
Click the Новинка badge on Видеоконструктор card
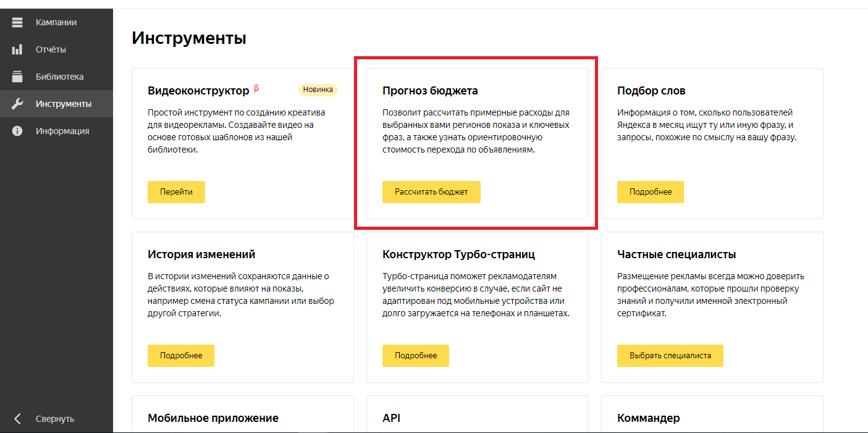(318, 90)
